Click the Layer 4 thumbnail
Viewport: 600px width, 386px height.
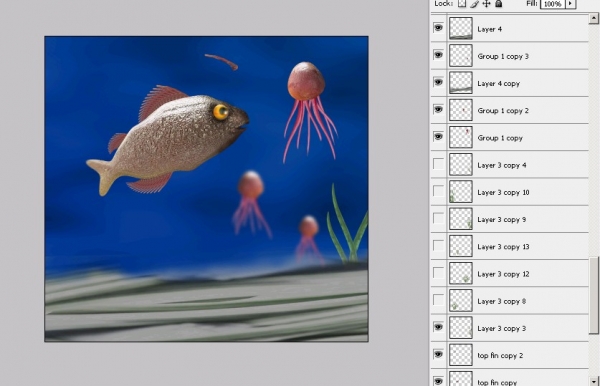[x=461, y=28]
